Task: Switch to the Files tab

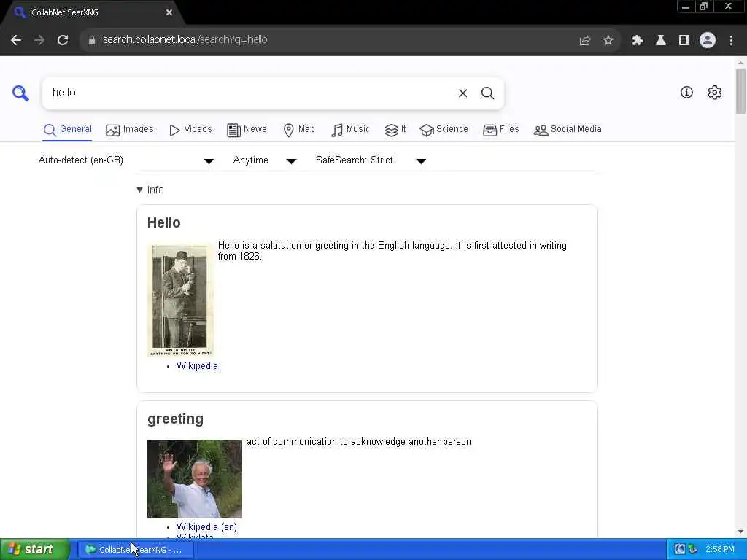Action: 500,130
